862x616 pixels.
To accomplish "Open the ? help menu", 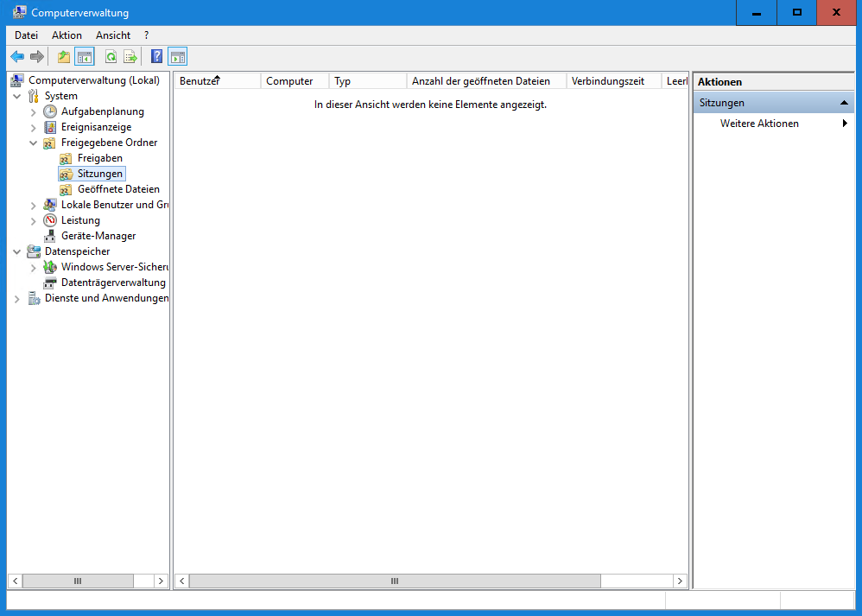I will point(146,35).
